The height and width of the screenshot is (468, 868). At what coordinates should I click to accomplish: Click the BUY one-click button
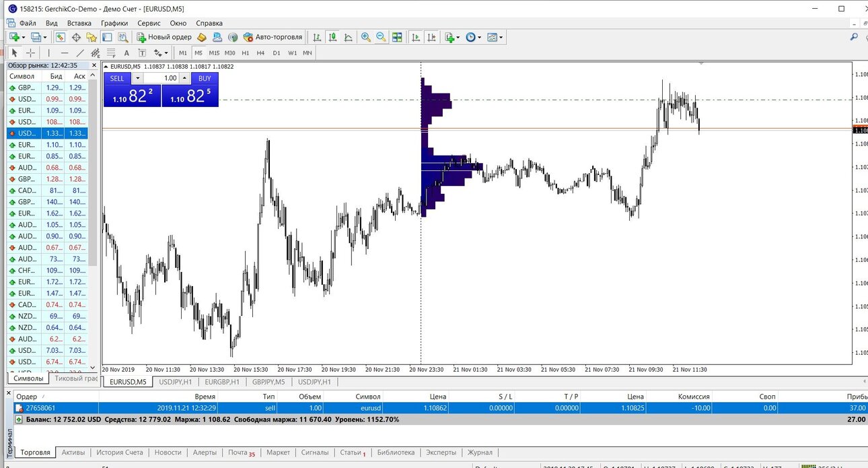205,78
